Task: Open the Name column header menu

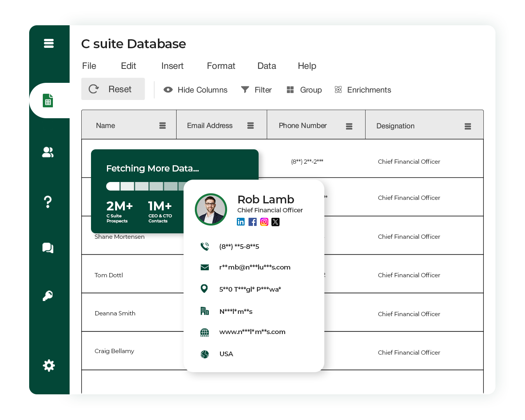Action: point(162,125)
